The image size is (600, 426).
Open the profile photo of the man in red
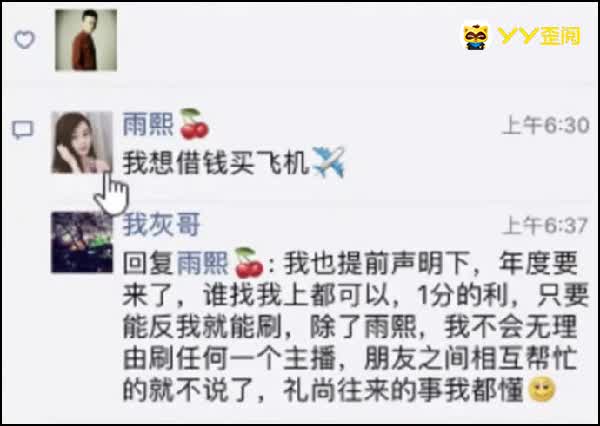click(86, 40)
